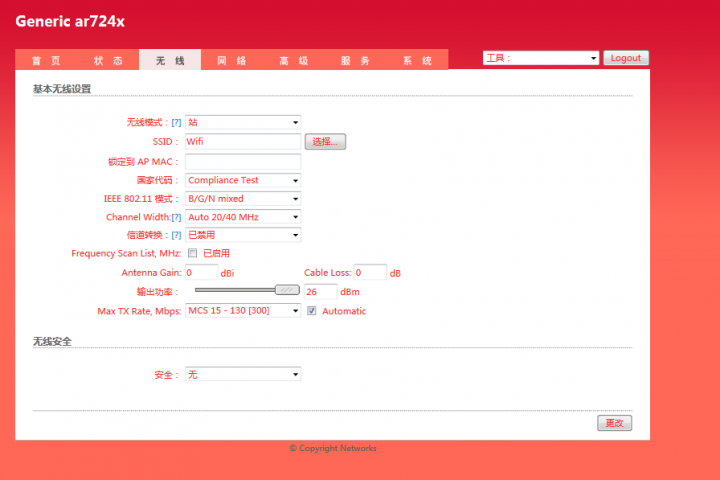Open the Channel Width dropdown
Image resolution: width=720 pixels, height=480 pixels.
pos(243,217)
